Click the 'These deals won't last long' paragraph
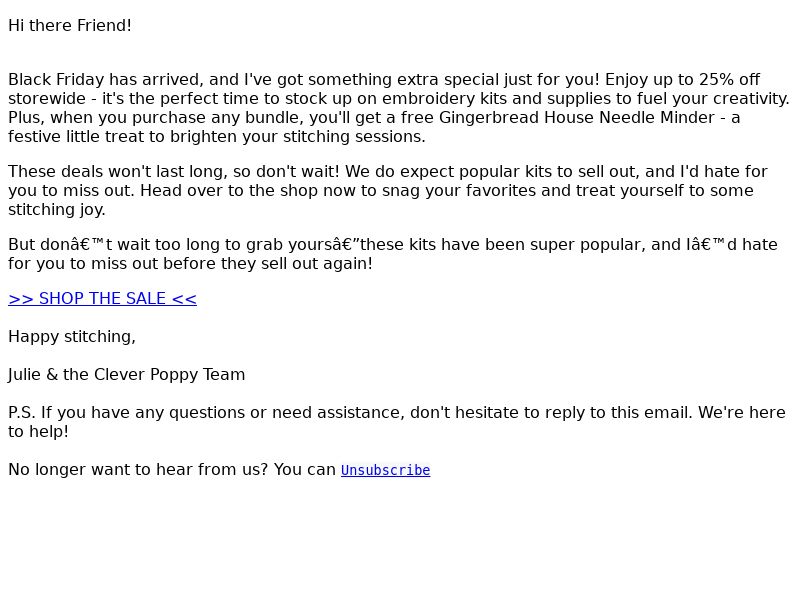The width and height of the screenshot is (800, 600). coord(388,190)
